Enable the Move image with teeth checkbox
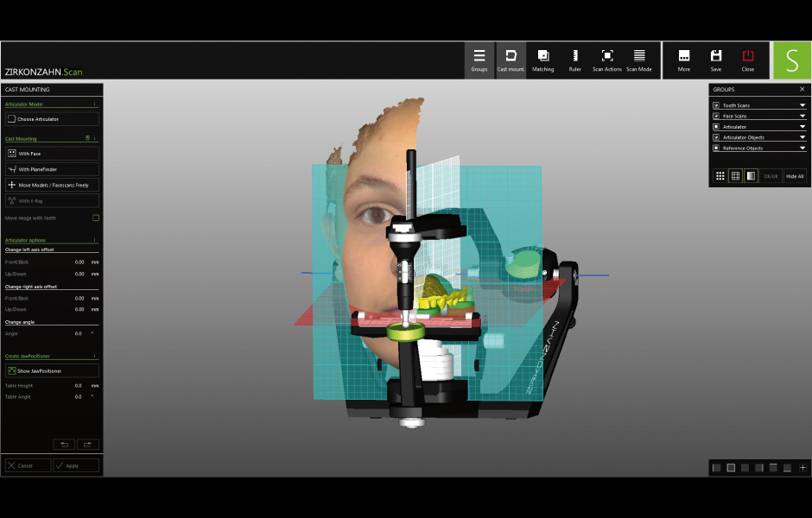Screen dimensions: 812x518 point(96,218)
